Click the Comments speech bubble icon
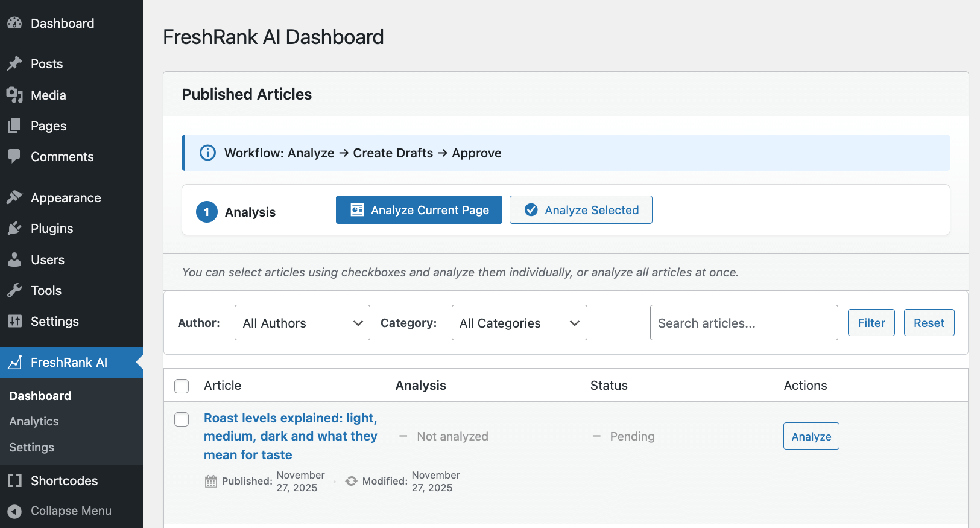This screenshot has width=980, height=528. tap(14, 156)
